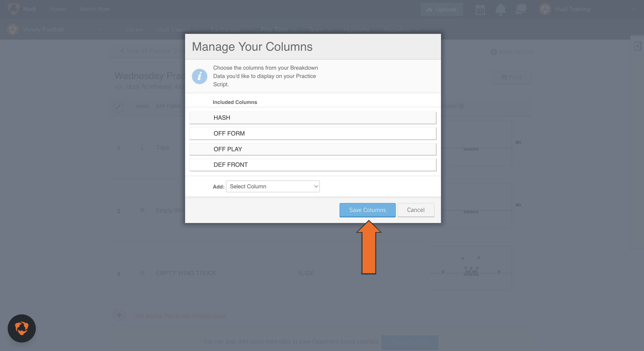Image resolution: width=644 pixels, height=351 pixels.
Task: Click the plus icon to add a play
Action: click(119, 315)
